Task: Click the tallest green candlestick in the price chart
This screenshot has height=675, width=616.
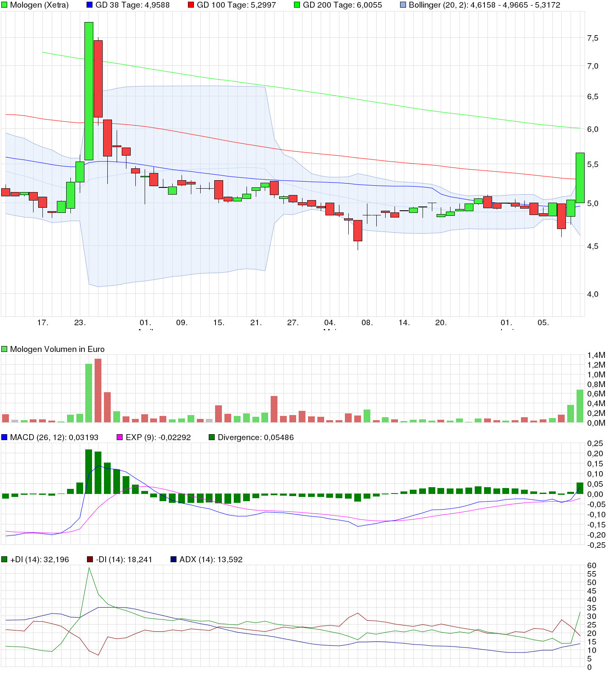Action: pyautogui.click(x=89, y=91)
